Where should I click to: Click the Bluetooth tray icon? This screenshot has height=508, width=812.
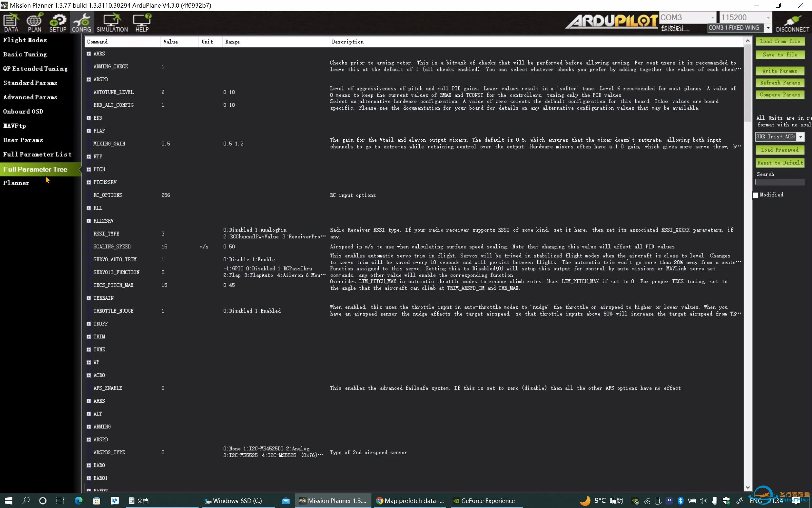point(680,501)
